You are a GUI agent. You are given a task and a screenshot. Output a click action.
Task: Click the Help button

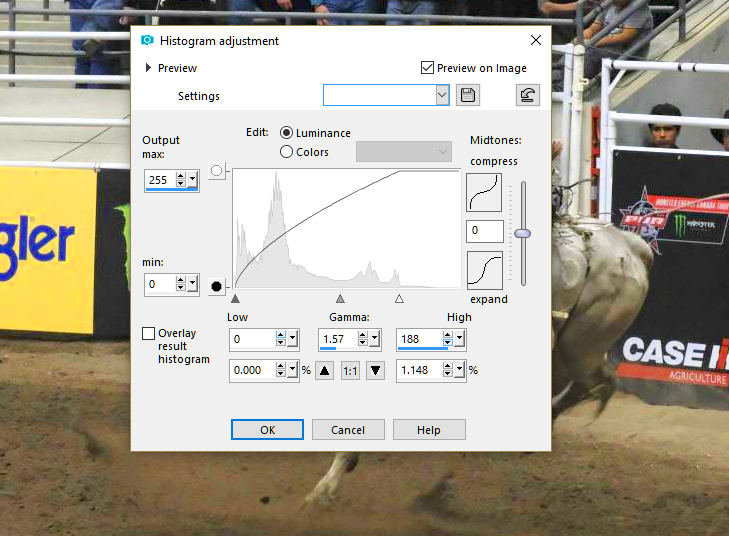click(429, 430)
